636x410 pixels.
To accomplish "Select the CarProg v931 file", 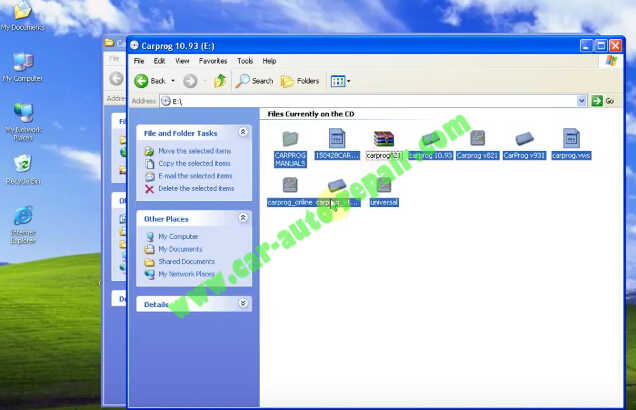I will coord(524,145).
